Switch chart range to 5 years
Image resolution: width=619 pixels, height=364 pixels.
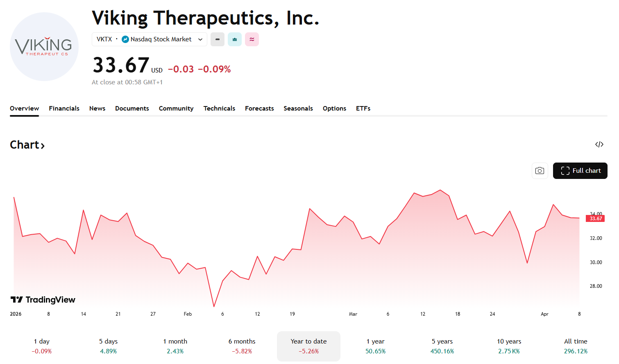coord(442,346)
